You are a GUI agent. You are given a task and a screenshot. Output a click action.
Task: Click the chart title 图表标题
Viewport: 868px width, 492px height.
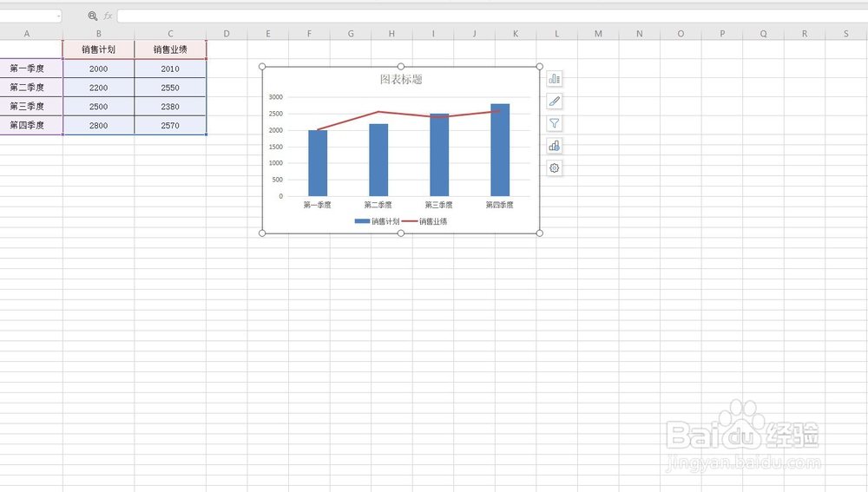point(401,79)
